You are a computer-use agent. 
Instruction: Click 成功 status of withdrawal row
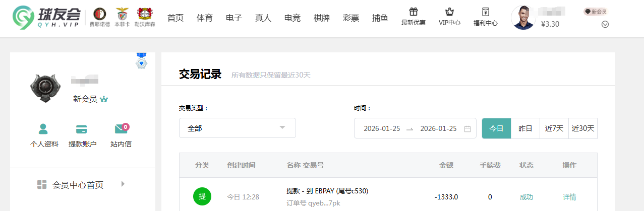pos(526,197)
